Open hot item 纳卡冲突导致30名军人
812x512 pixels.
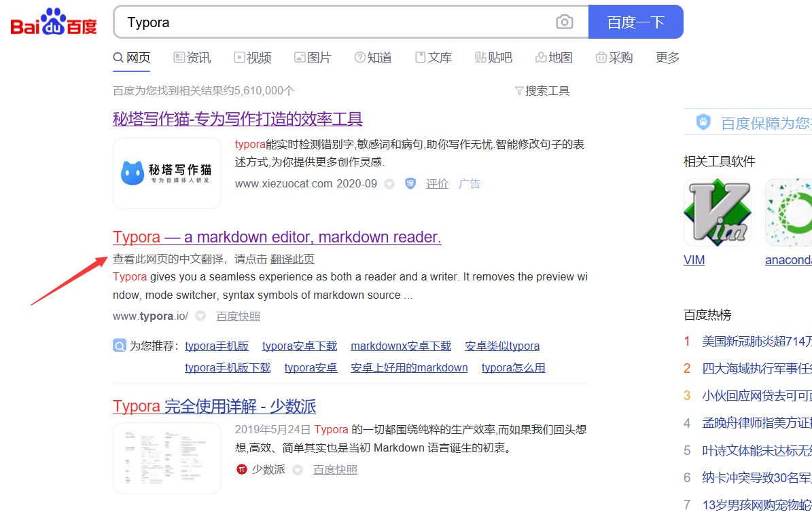pos(756,478)
